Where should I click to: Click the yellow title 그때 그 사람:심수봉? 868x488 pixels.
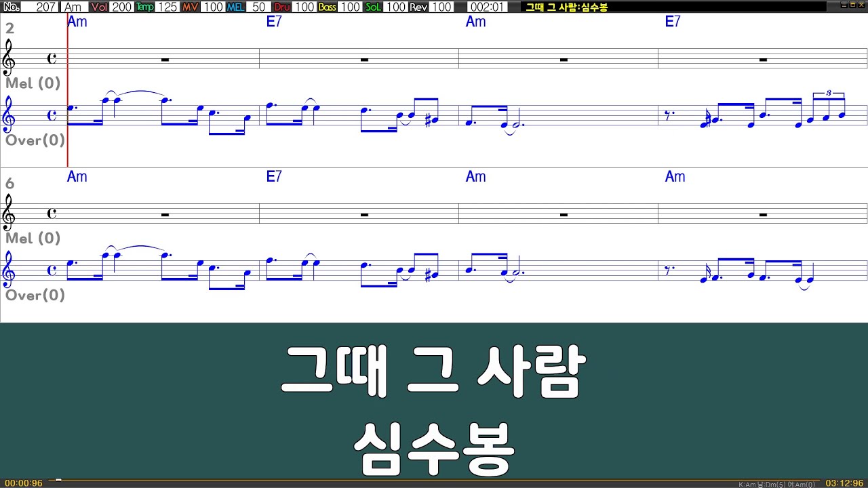567,7
